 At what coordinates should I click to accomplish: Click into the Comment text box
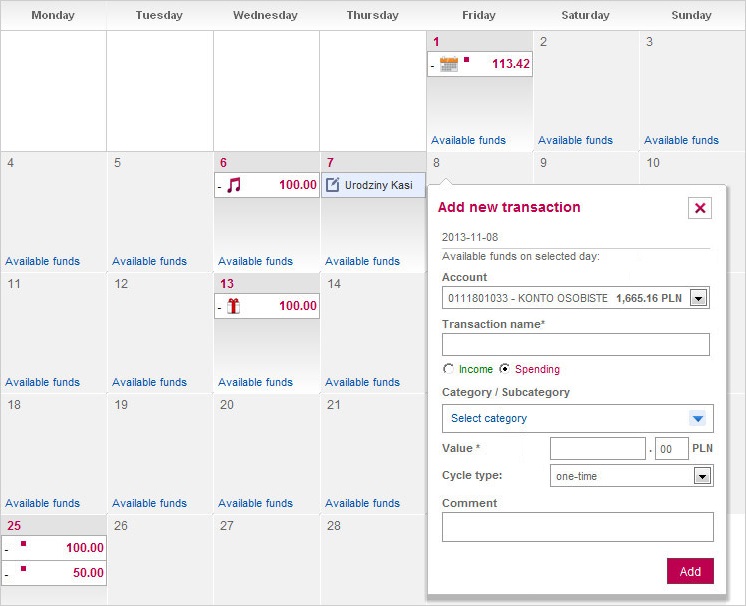(x=577, y=527)
